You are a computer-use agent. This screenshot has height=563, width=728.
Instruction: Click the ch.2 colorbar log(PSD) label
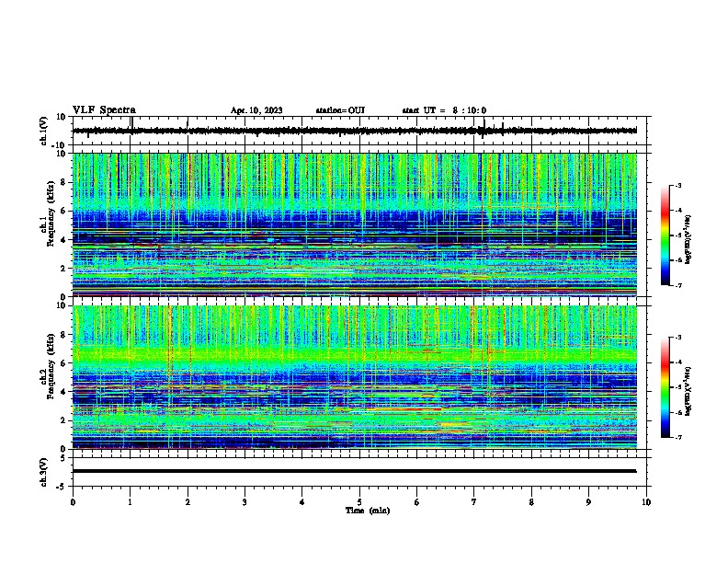[x=688, y=391]
